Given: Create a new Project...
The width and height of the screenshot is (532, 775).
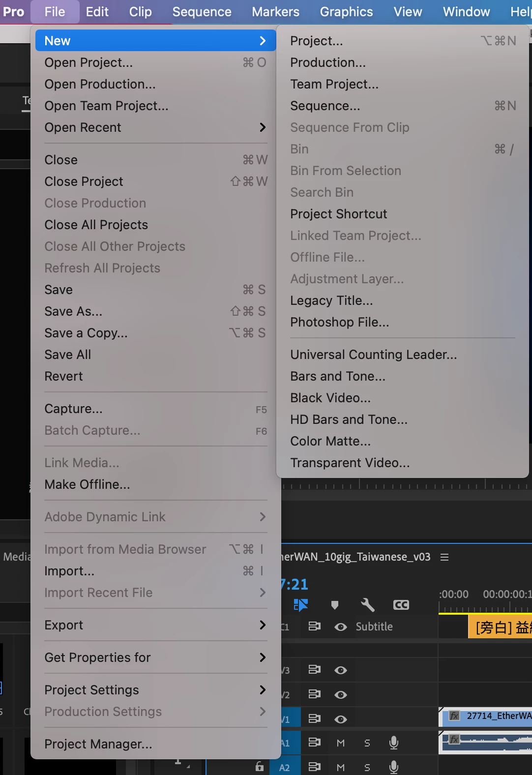Looking at the screenshot, I should [x=403, y=41].
